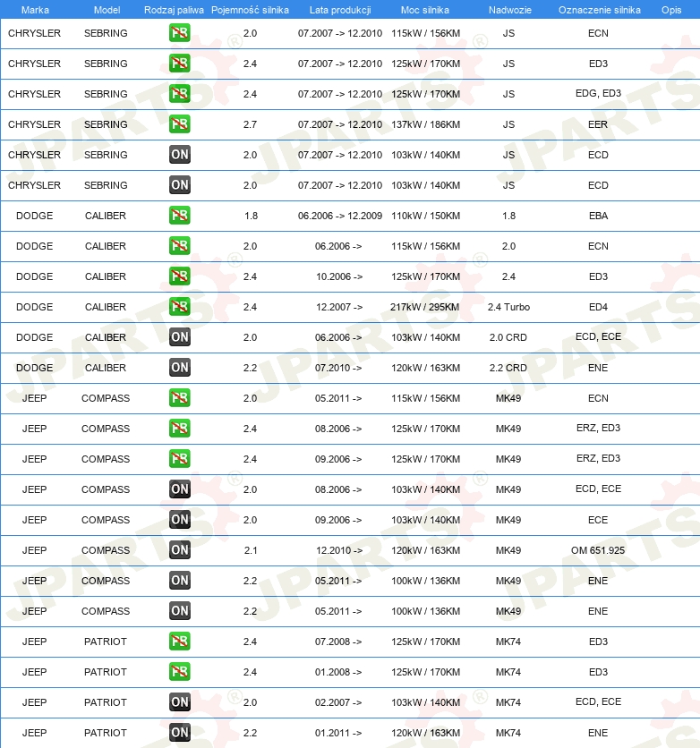Screen dimensions: 700x748
Task: Click petrol icon in Caliber 10.2006 ED3 row
Action: click(x=179, y=276)
